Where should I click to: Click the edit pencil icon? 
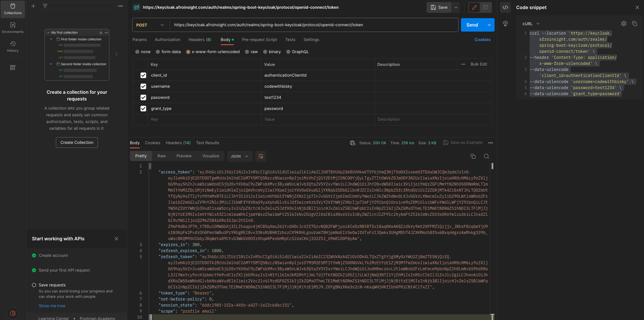pos(474,7)
